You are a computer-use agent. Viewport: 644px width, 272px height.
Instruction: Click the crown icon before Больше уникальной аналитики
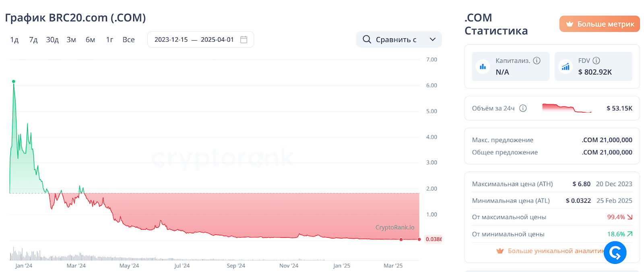point(500,251)
